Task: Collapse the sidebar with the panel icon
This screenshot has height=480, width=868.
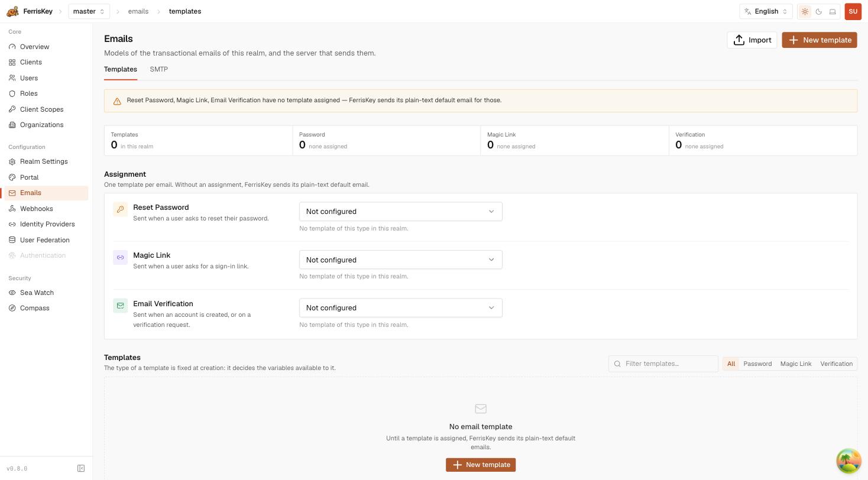Action: (x=81, y=468)
